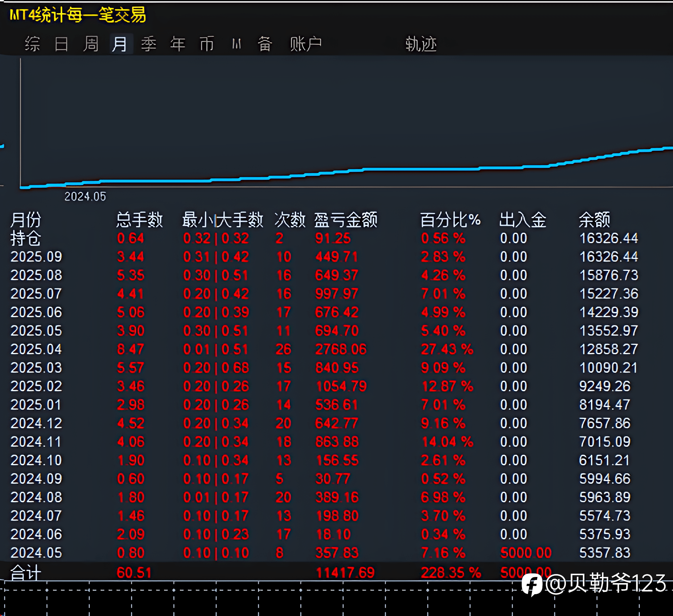Click the 盈亏金额 column header
Image resolution: width=673 pixels, height=616 pixels.
pyautogui.click(x=345, y=219)
